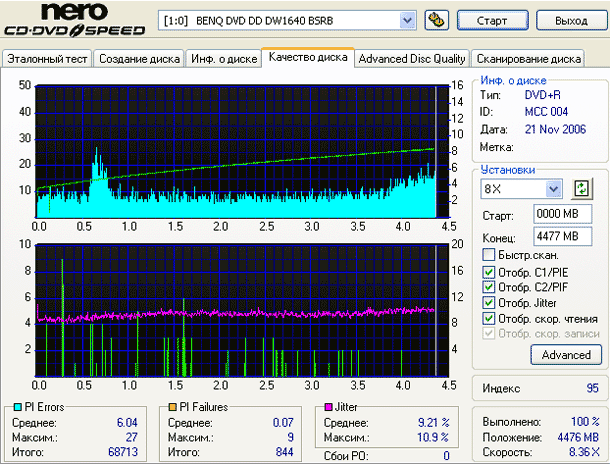Image resolution: width=610 pixels, height=464 pixels.
Task: Click the drive options icon beside drive selector
Action: (436, 20)
